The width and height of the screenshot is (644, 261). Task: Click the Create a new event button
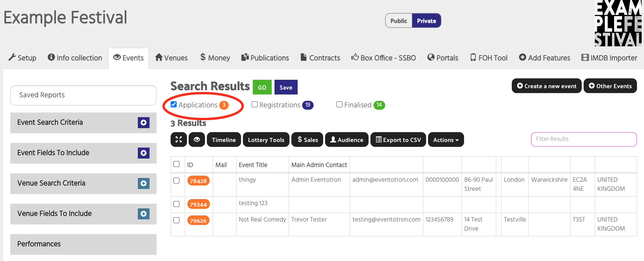point(546,86)
